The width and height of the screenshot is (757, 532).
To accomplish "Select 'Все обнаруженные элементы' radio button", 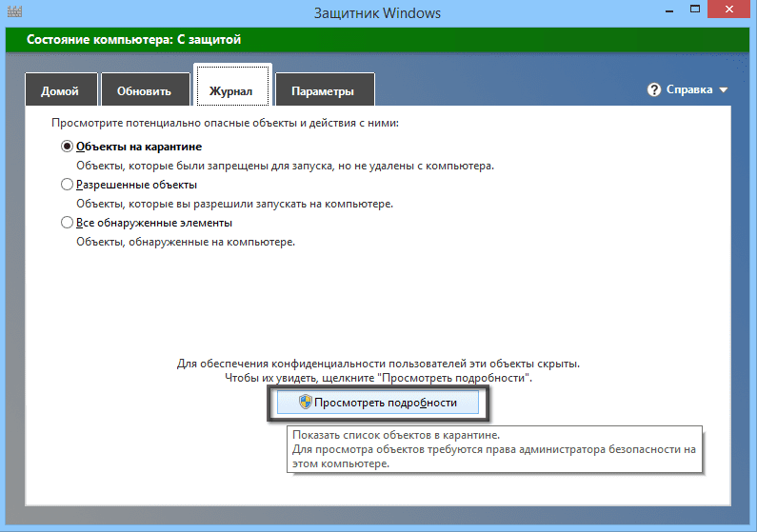I will pos(67,223).
